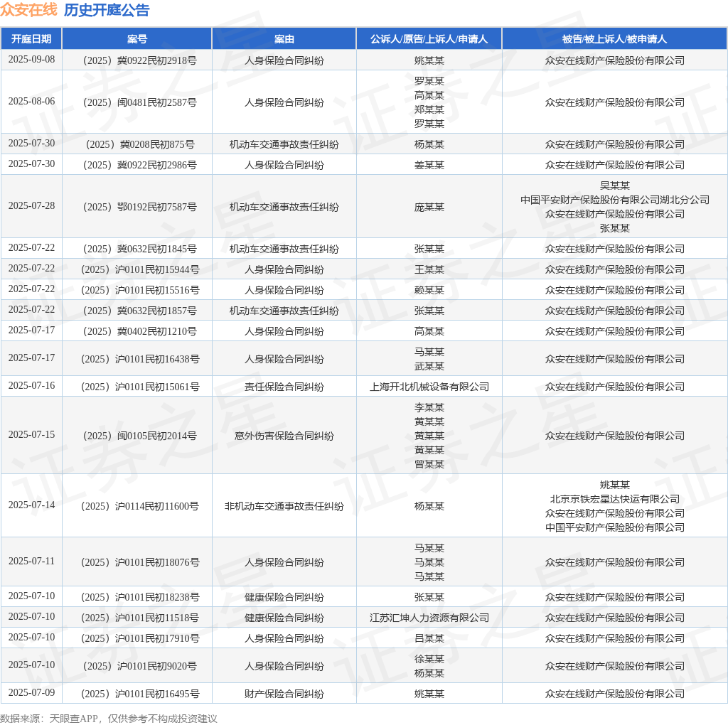
Task: Select the date 2025-07-16
Action: (31, 386)
